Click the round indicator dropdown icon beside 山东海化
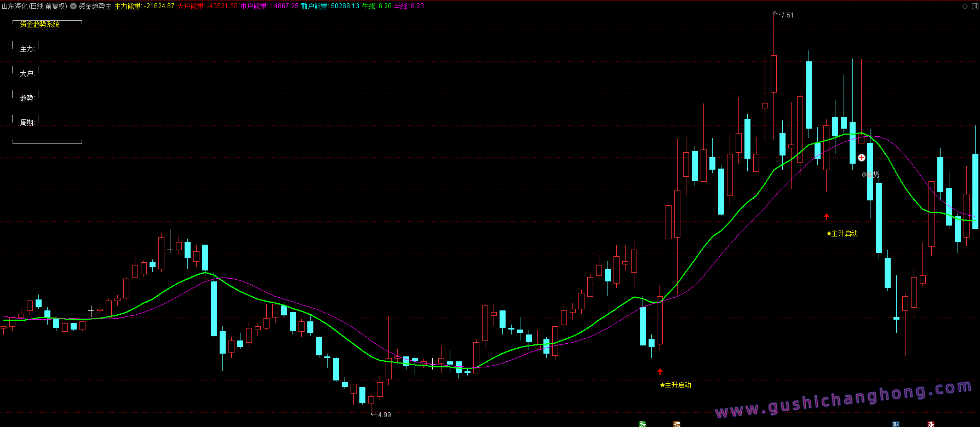Viewport: 980px width, 427px height. click(73, 6)
